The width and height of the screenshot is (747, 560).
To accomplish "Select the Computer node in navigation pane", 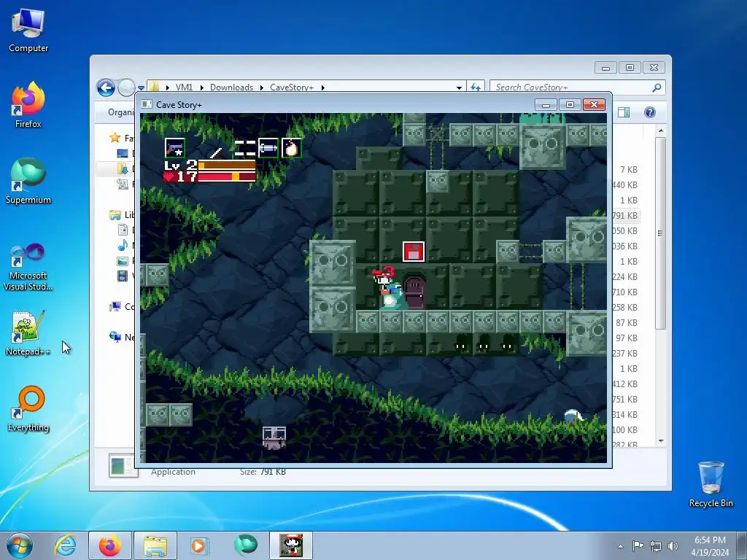I will pyautogui.click(x=115, y=306).
